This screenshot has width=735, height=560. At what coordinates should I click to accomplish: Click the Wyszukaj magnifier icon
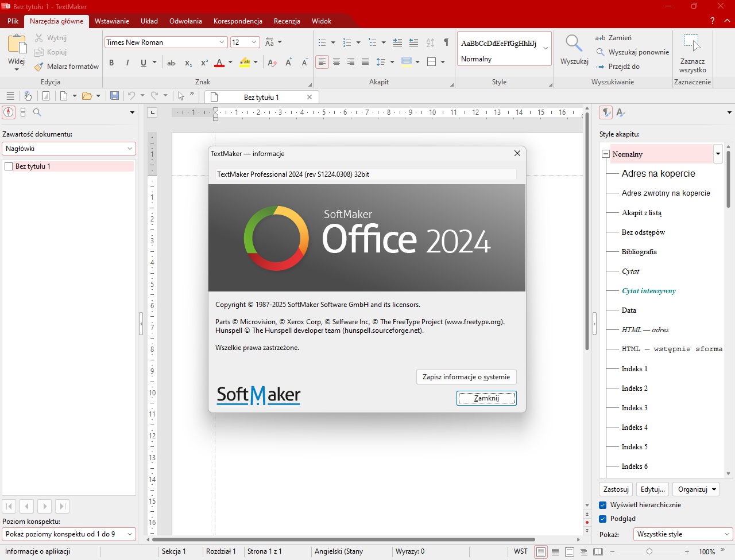[574, 43]
